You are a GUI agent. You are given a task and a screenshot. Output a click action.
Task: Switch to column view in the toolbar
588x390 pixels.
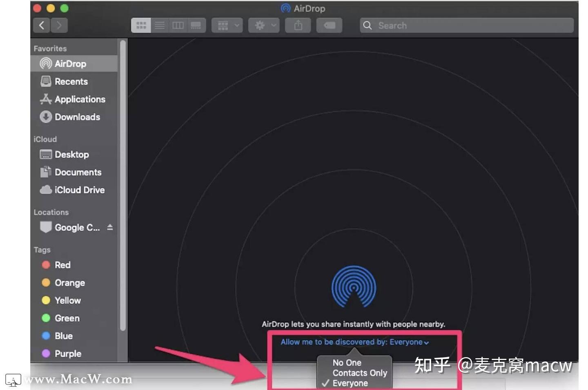(x=178, y=25)
